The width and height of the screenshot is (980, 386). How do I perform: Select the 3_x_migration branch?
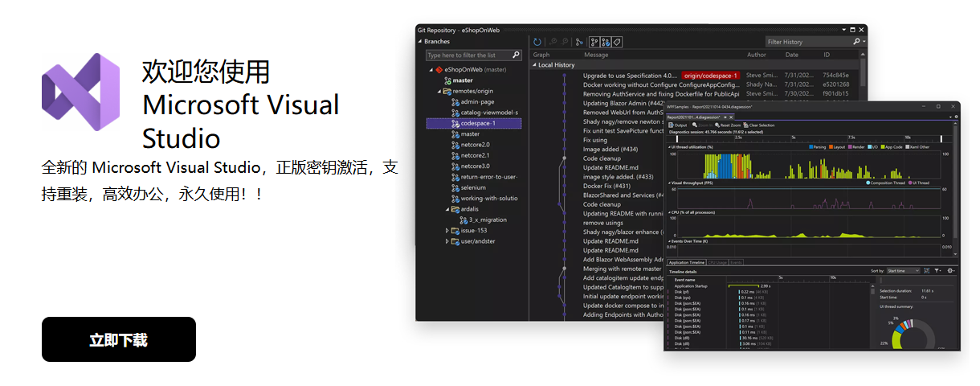[x=488, y=220]
